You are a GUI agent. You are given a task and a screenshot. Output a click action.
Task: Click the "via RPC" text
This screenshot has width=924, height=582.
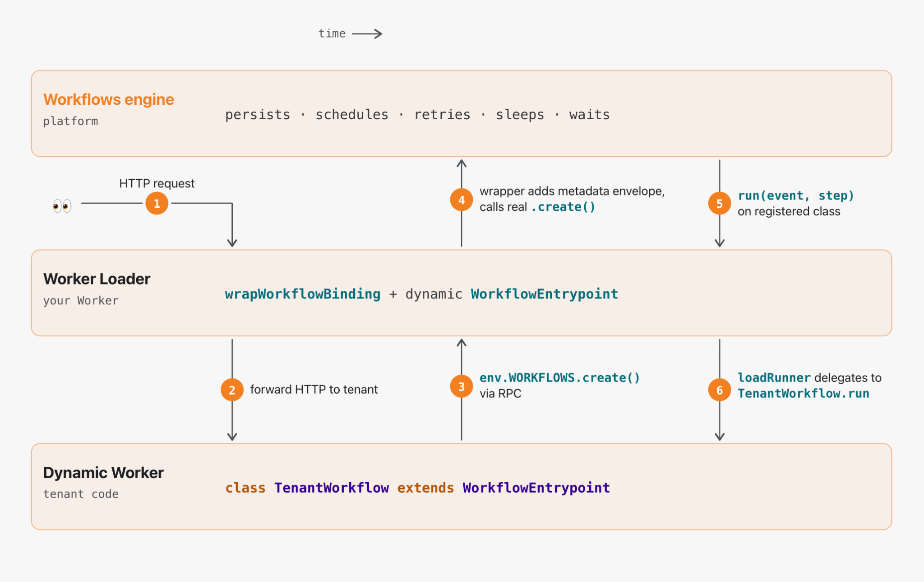click(x=500, y=394)
